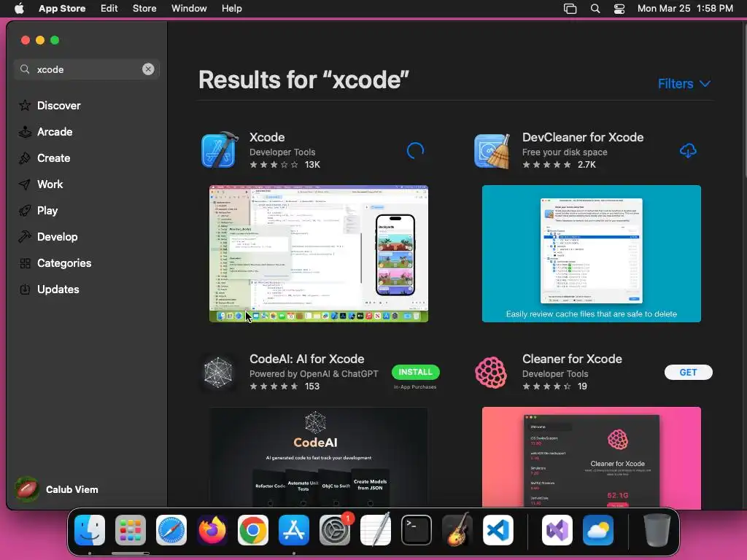The height and width of the screenshot is (560, 747).
Task: Open System Settings from the Dock
Action: (335, 530)
